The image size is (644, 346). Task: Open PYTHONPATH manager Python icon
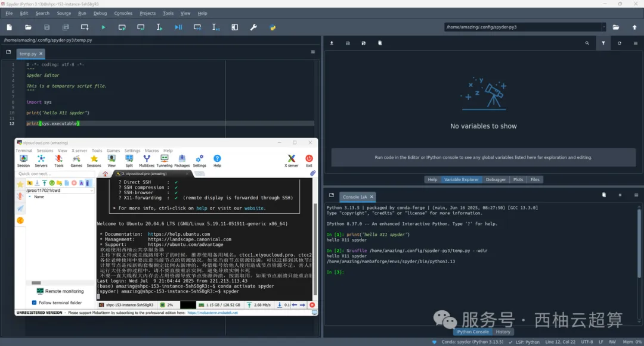(x=273, y=27)
